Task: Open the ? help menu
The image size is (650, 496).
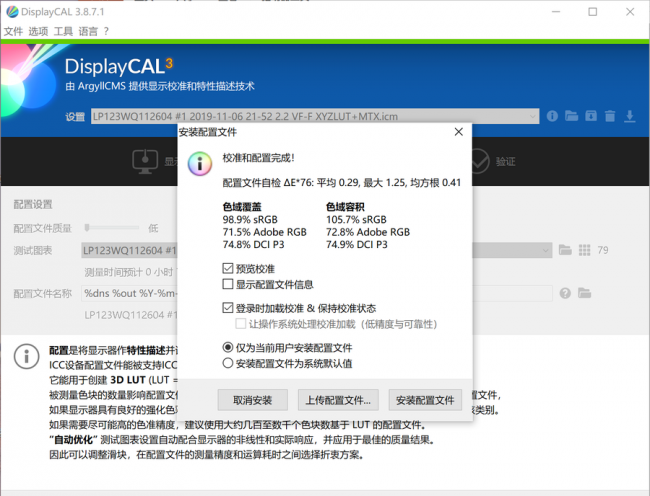Action: [x=106, y=31]
